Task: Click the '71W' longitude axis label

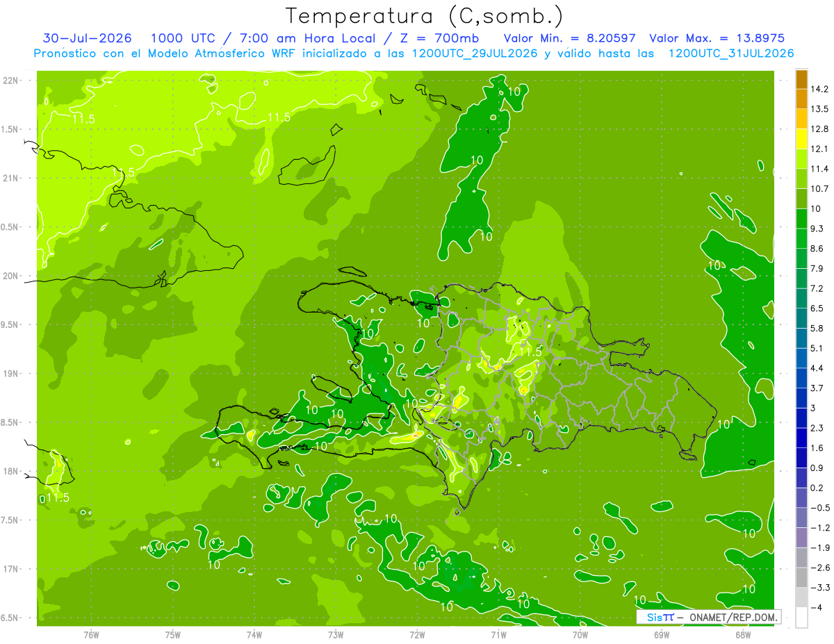Action: (x=498, y=634)
